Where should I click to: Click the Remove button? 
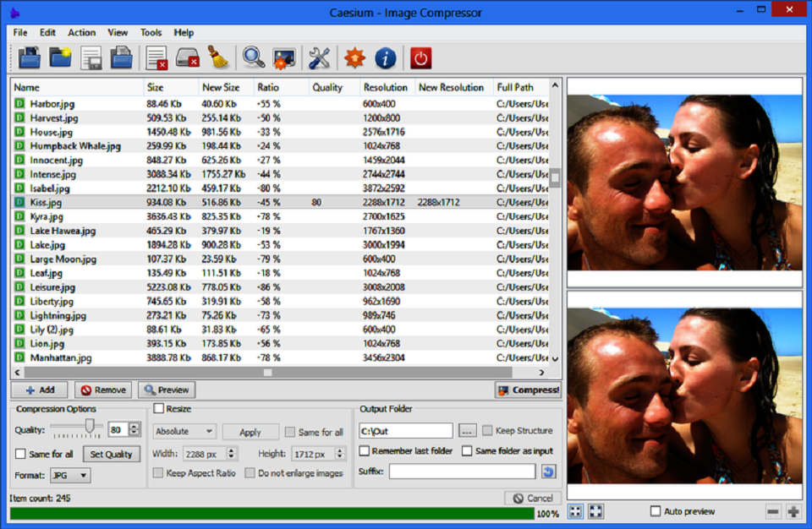pos(103,390)
